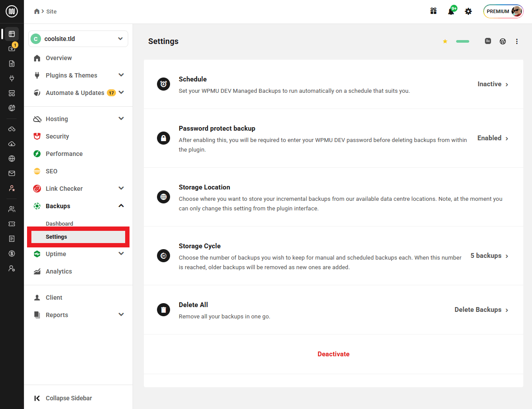Click the Storage Location heading
Viewport: 532px width, 409px height.
click(205, 187)
